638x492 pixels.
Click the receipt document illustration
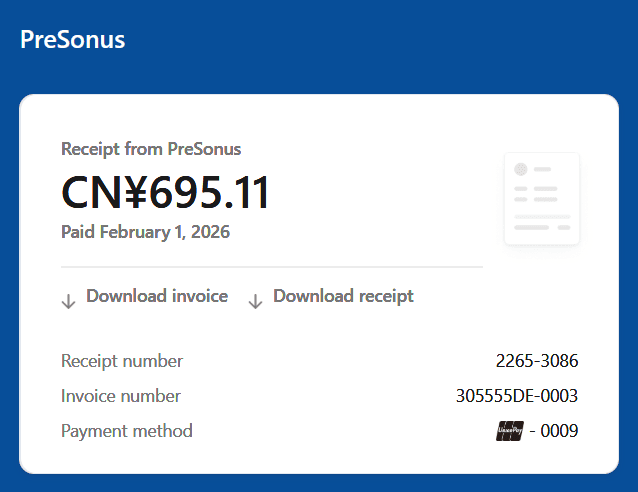tap(542, 198)
